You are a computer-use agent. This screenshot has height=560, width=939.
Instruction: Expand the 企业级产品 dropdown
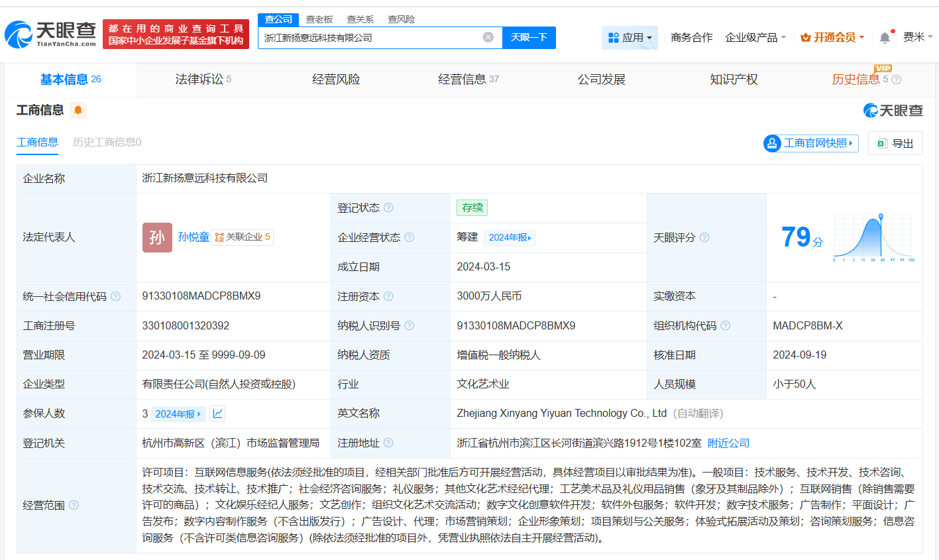[755, 38]
